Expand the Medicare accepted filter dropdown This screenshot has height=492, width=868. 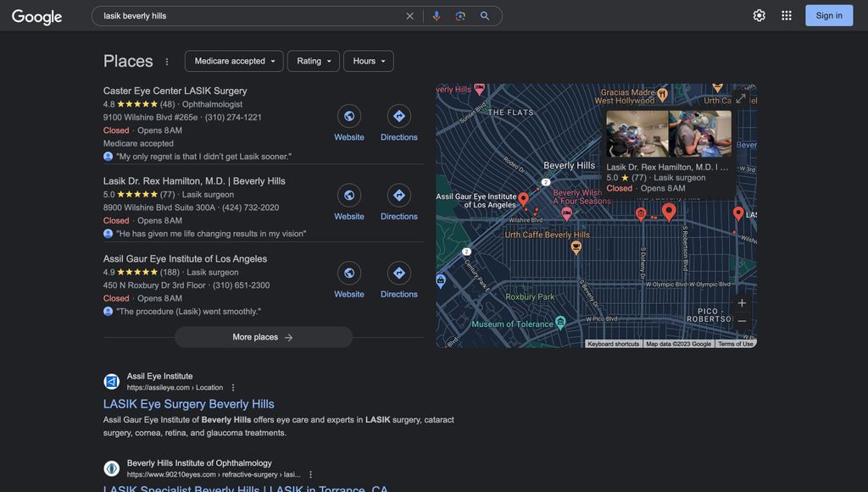[234, 61]
